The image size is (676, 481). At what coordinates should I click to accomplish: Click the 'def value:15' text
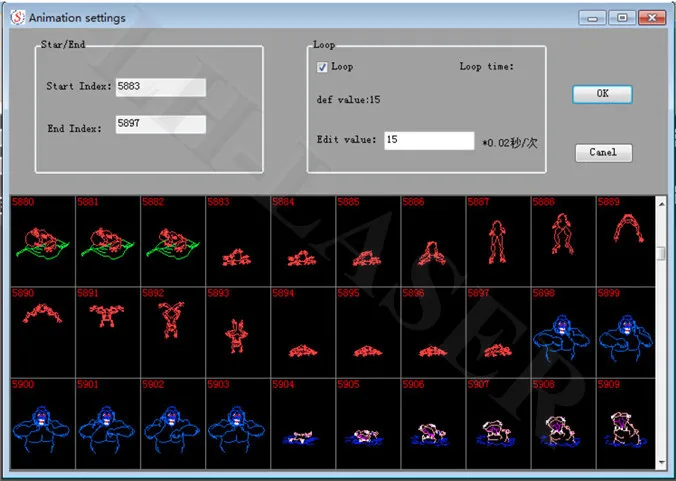point(348,100)
